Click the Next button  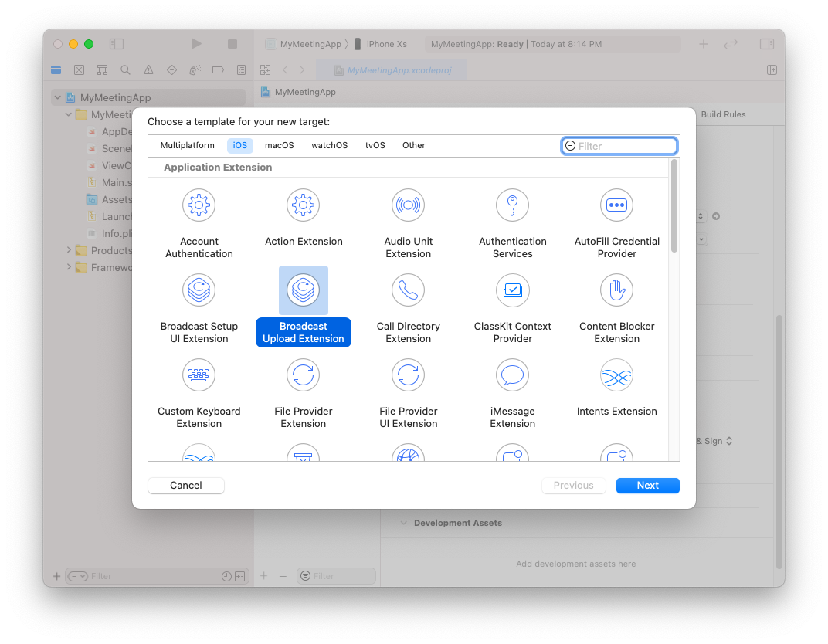pos(647,485)
